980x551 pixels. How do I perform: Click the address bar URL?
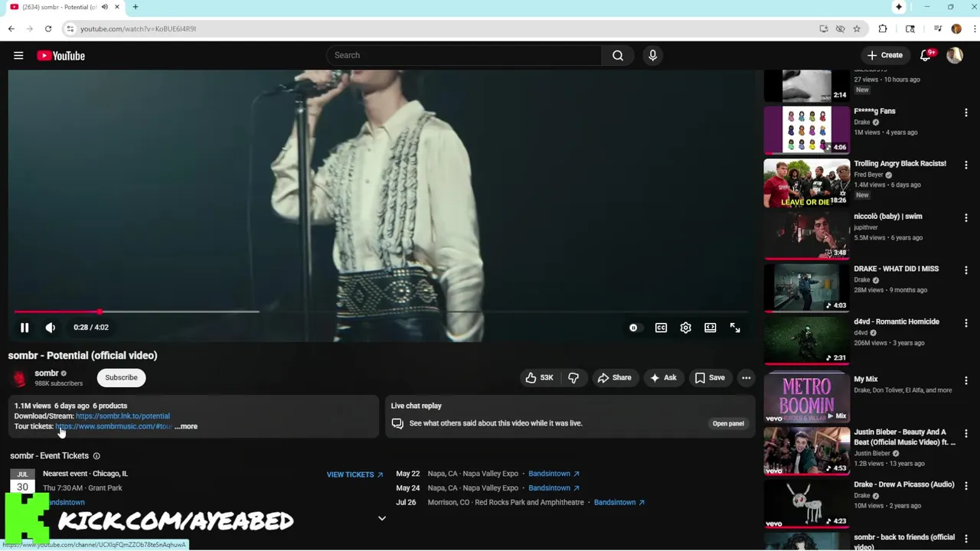point(138,28)
